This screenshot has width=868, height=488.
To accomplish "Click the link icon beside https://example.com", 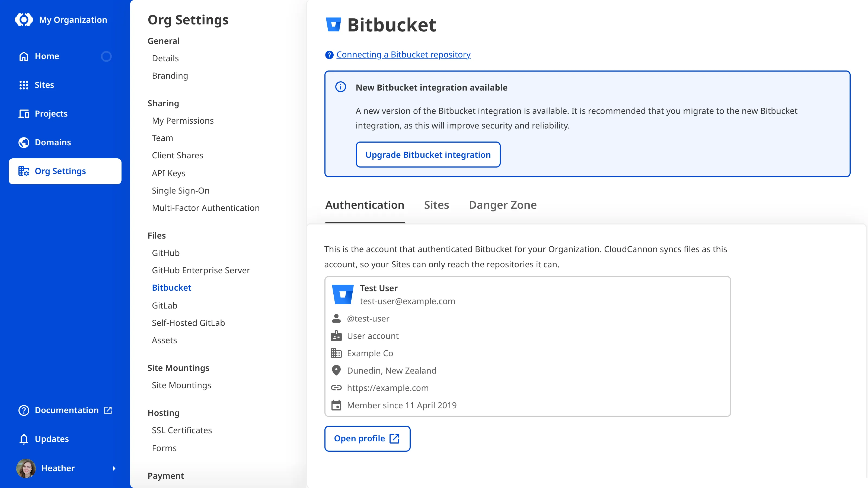I will coord(336,388).
